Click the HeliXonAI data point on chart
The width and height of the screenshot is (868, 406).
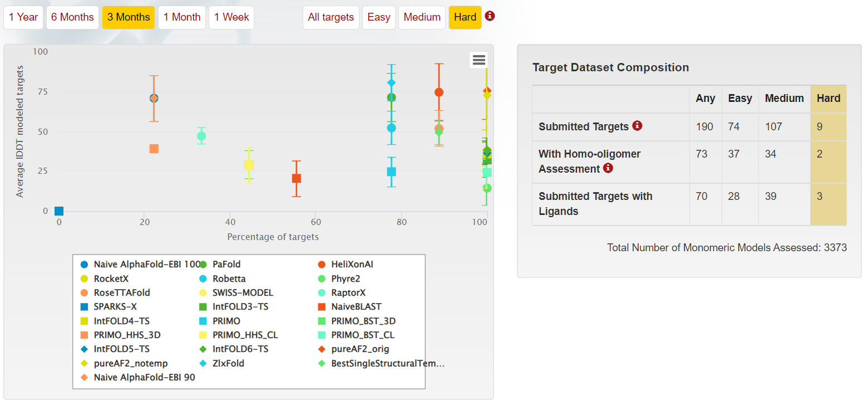[439, 92]
